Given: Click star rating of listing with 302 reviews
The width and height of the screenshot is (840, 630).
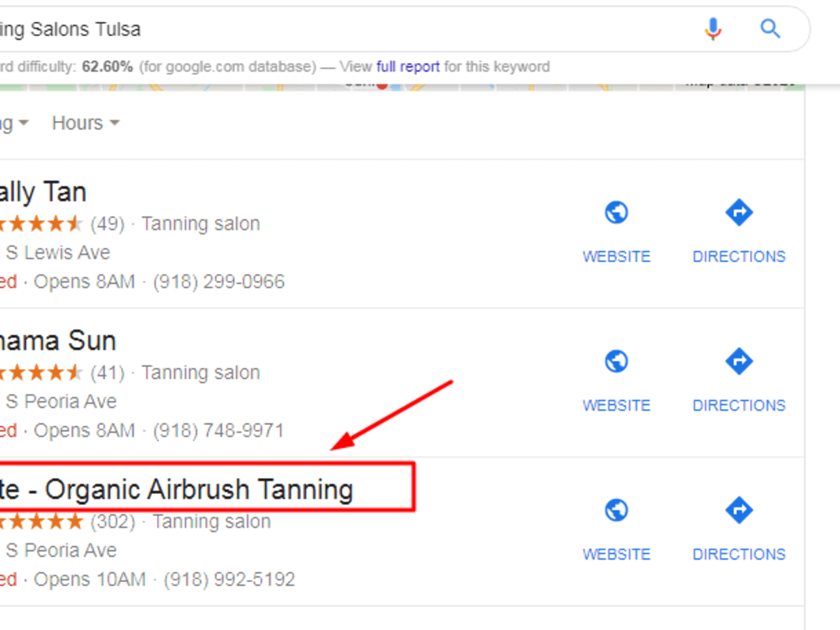Looking at the screenshot, I should (41, 522).
